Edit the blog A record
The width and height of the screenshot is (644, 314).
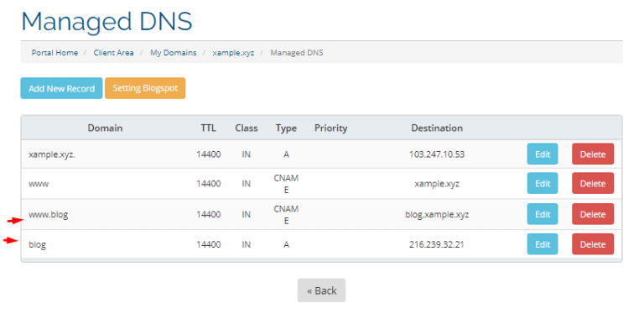[x=543, y=244]
